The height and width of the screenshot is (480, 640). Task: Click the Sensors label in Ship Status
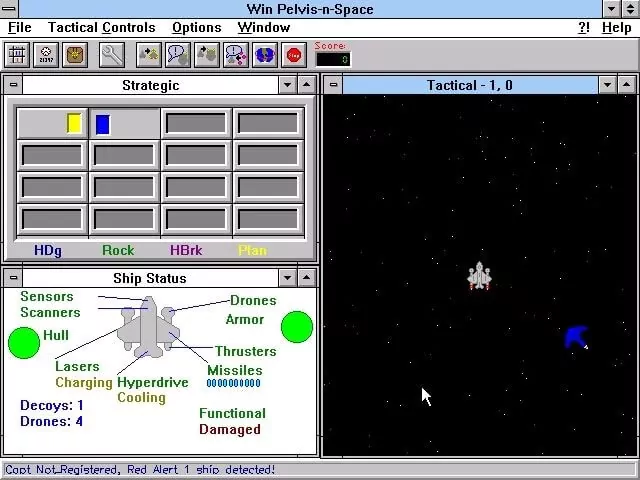(47, 296)
